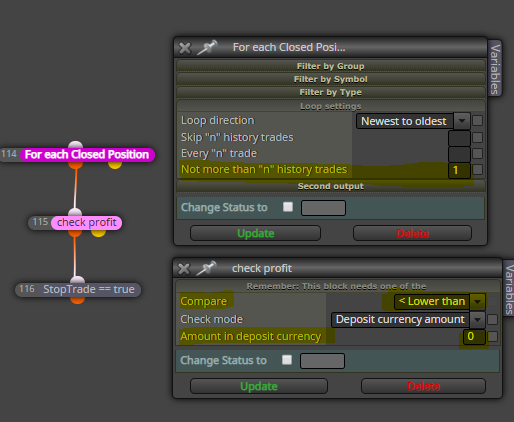Close the check profit panel
This screenshot has height=422, width=514.
(x=184, y=269)
